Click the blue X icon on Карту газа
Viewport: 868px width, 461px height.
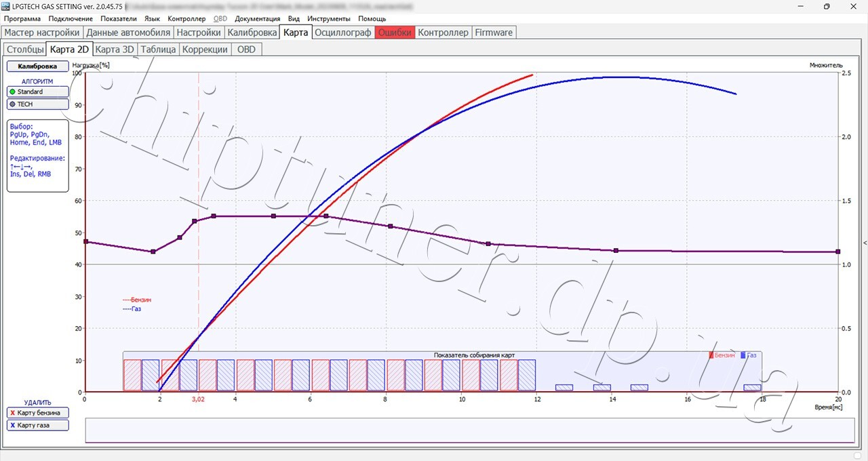tap(13, 426)
